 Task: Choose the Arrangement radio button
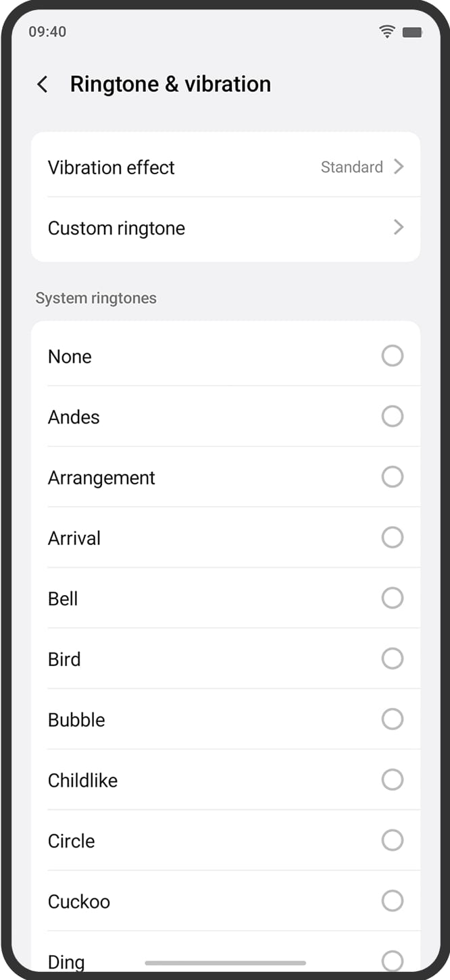[x=393, y=477]
